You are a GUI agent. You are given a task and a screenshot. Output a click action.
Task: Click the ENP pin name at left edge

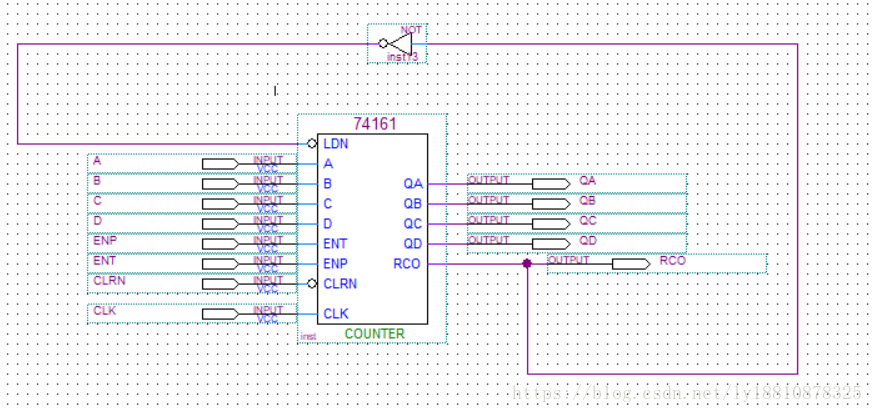105,240
